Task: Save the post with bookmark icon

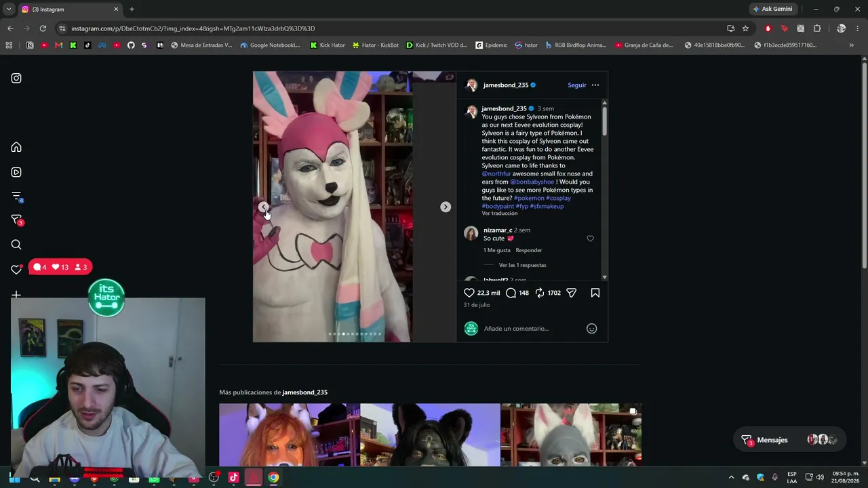Action: point(595,293)
